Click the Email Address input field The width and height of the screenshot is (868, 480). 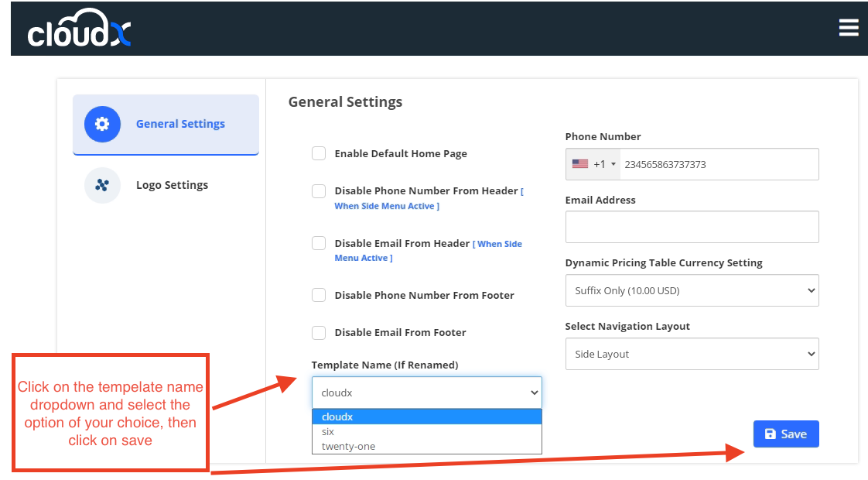[692, 227]
